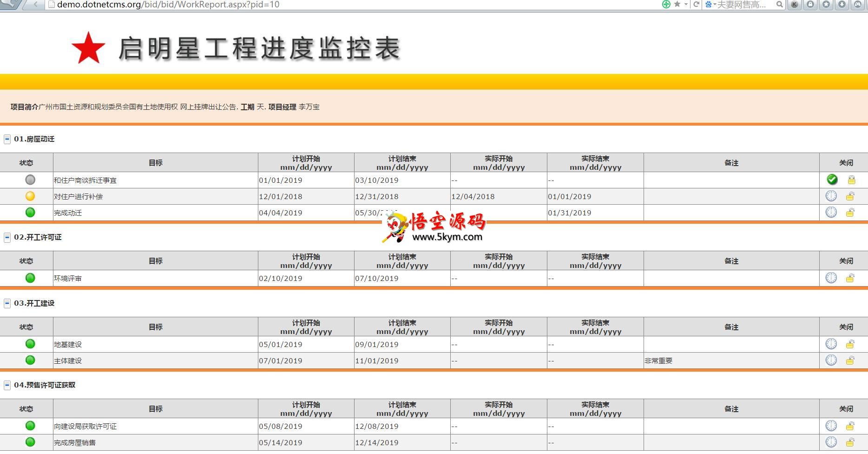The width and height of the screenshot is (868, 454).
Task: Click green plus icon in address bar
Action: point(666,4)
